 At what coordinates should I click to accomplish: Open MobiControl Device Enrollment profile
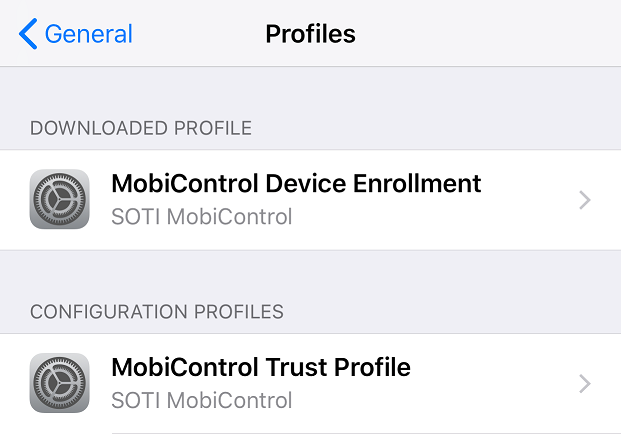click(x=296, y=184)
